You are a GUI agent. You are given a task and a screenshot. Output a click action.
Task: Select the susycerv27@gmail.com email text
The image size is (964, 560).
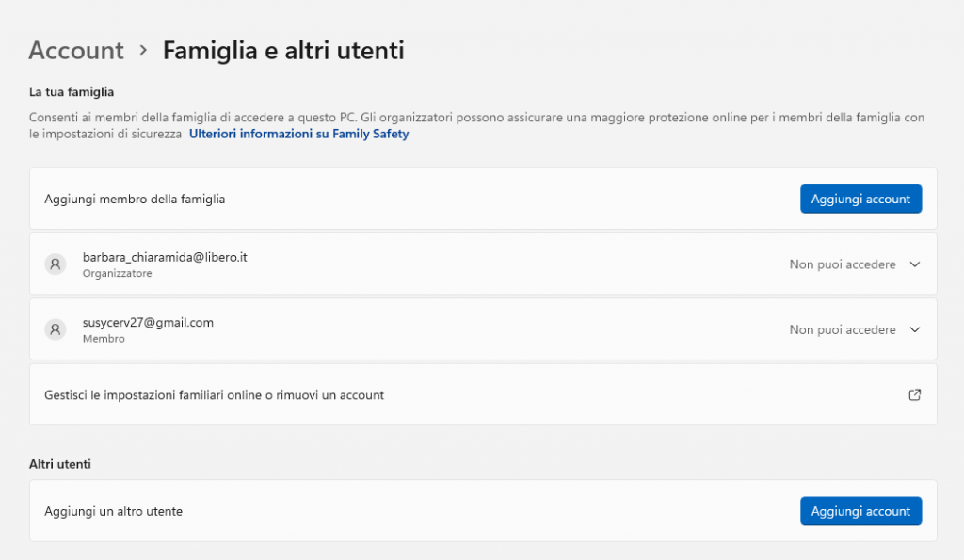[x=148, y=322]
